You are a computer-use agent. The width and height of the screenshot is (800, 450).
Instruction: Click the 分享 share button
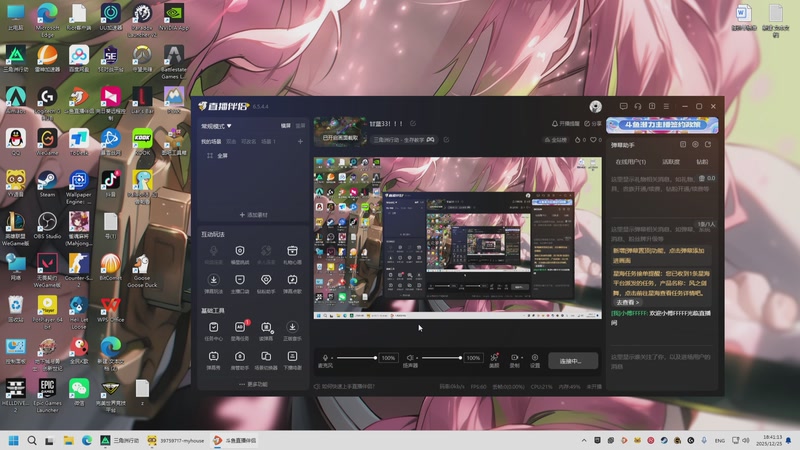tap(593, 123)
